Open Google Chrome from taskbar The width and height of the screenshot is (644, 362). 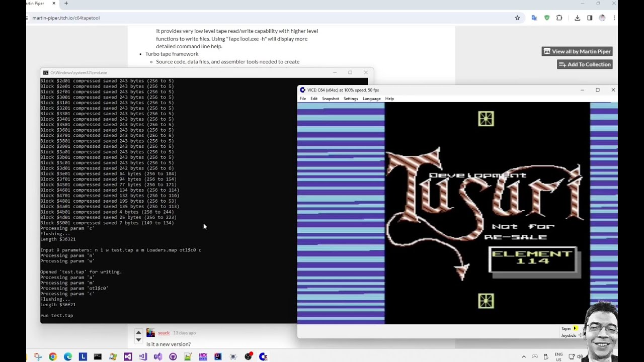click(x=53, y=356)
